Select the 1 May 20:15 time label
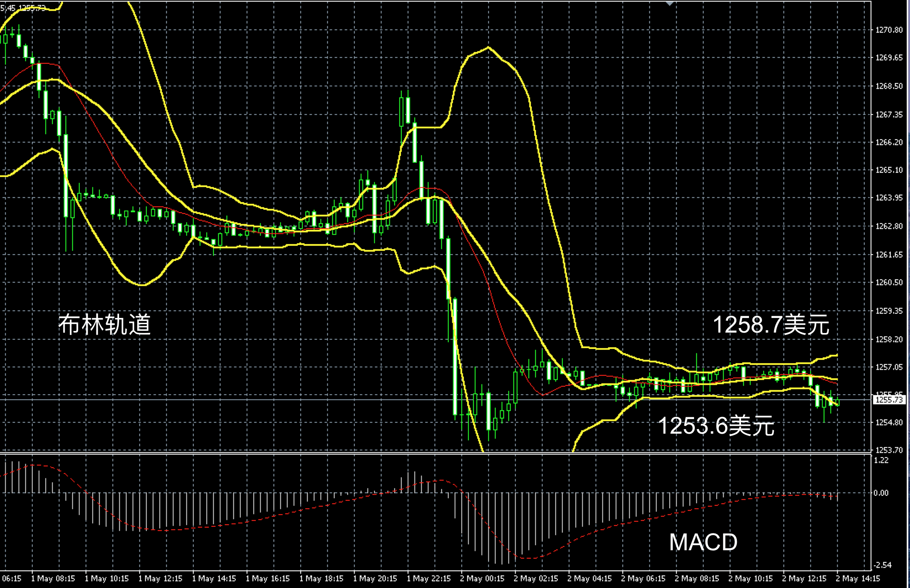The image size is (910, 588). (375, 579)
